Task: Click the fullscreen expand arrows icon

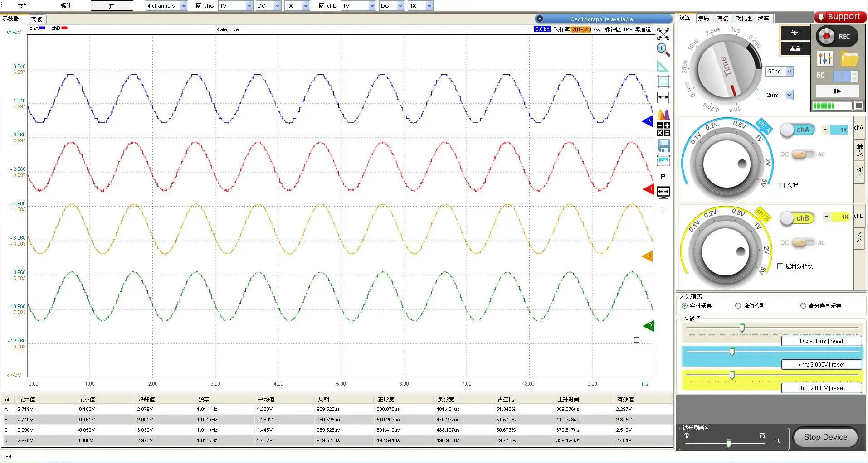Action: pos(663,34)
